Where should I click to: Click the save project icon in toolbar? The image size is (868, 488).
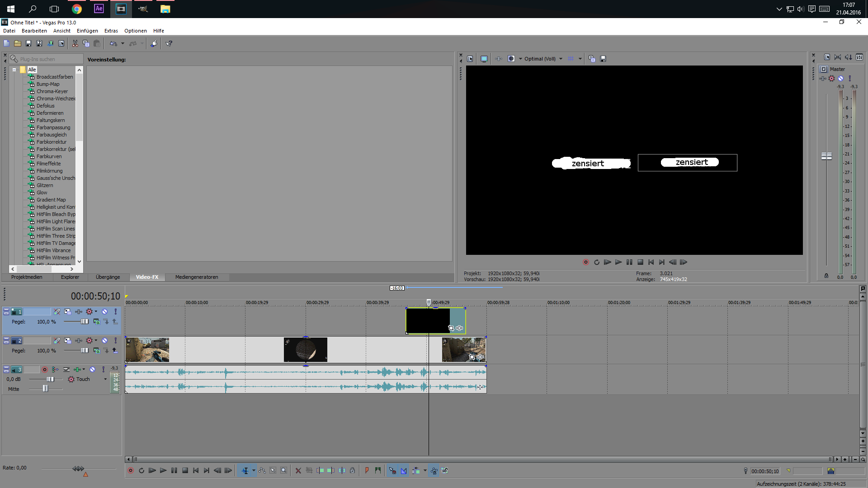[x=28, y=44]
